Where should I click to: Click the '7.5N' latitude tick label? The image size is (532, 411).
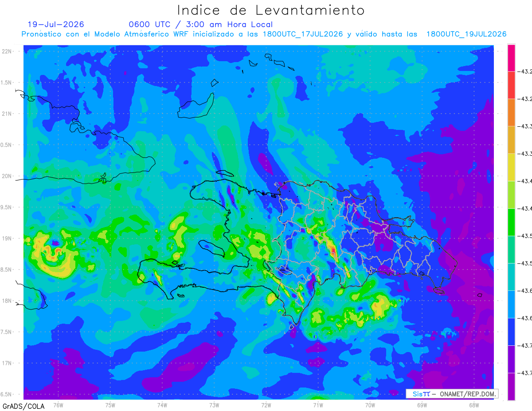click(6, 332)
